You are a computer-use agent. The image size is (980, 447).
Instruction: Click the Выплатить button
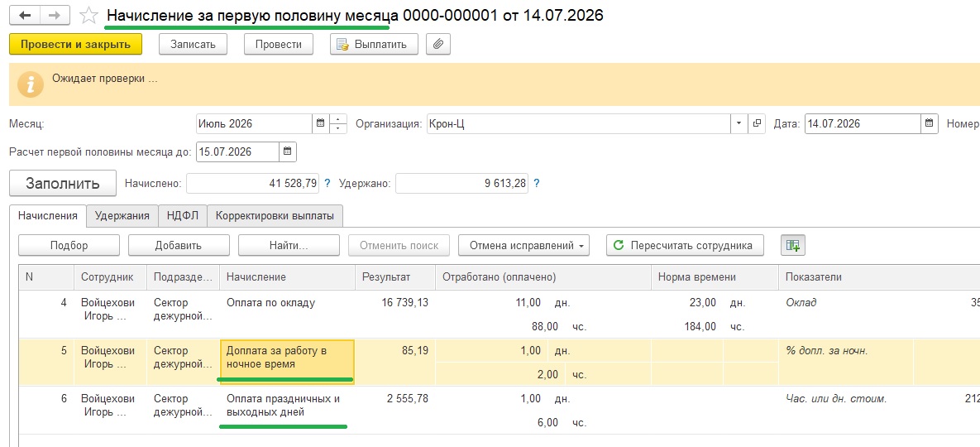click(374, 45)
